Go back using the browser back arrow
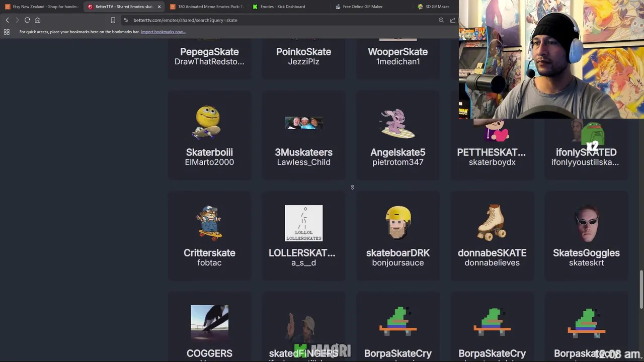644x362 pixels. click(x=7, y=20)
